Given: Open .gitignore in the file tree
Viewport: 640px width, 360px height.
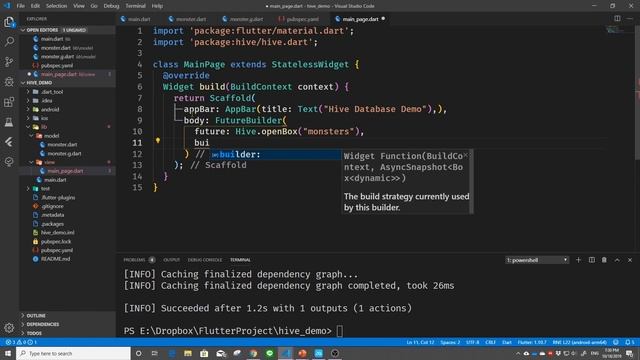Looking at the screenshot, I should (x=52, y=206).
